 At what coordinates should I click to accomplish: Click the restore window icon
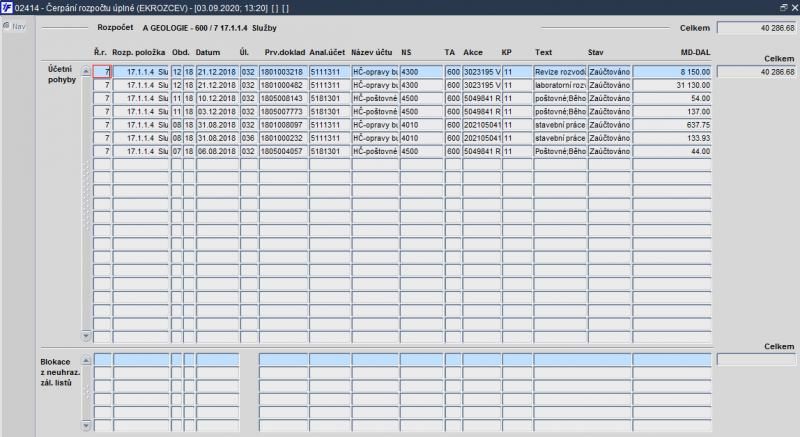(x=784, y=7)
